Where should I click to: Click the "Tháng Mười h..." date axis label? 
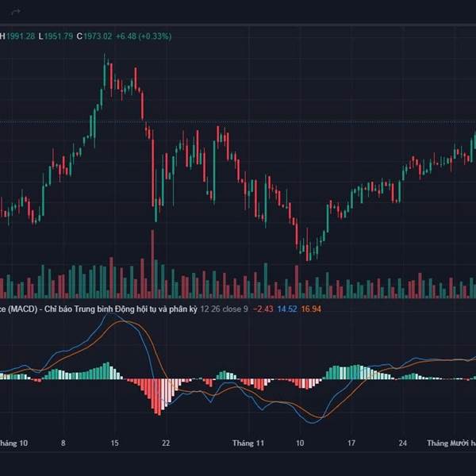coord(451,443)
